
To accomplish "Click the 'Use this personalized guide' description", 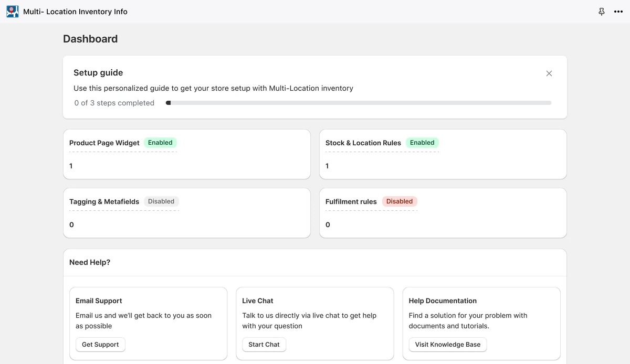I will pyautogui.click(x=213, y=88).
